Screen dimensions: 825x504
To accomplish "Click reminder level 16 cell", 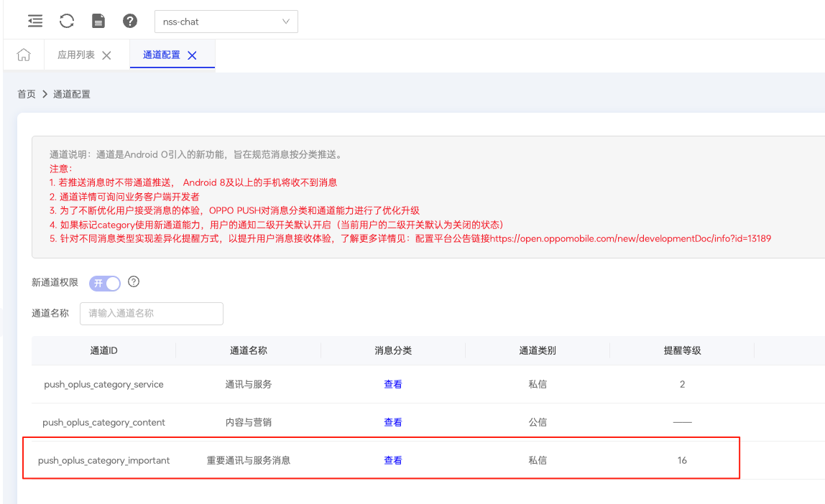I will (x=683, y=460).
